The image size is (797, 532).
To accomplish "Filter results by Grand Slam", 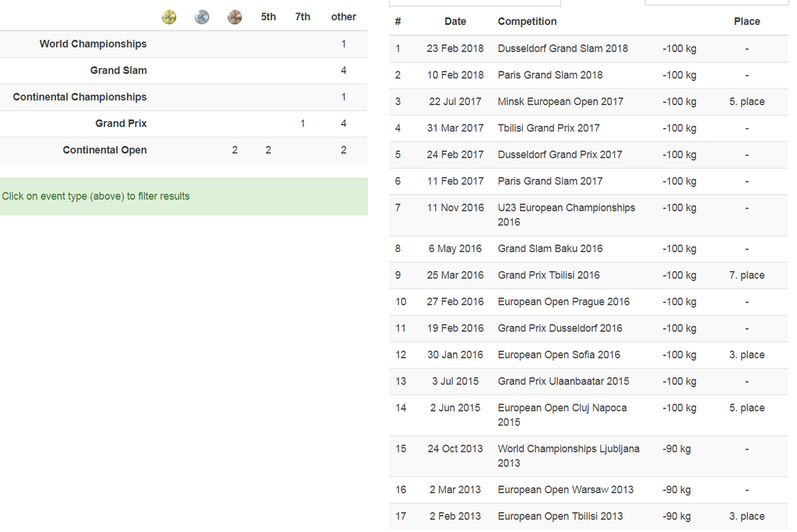I will [118, 71].
